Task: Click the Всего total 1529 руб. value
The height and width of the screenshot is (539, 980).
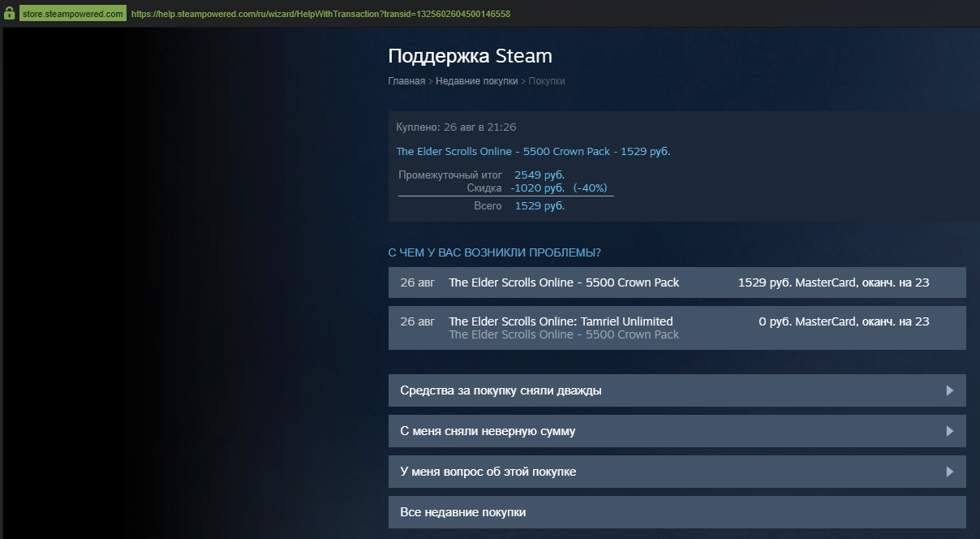Action: [539, 206]
